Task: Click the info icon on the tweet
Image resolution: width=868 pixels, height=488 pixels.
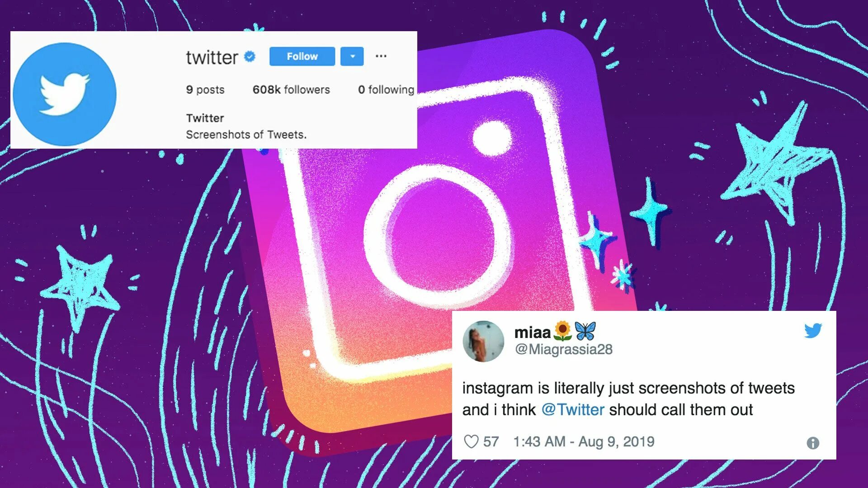Action: pyautogui.click(x=813, y=443)
